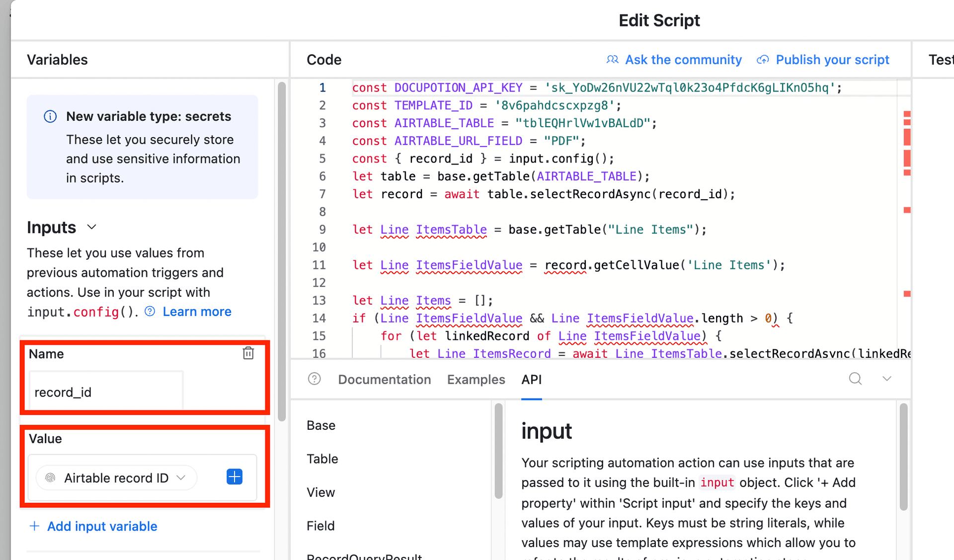954x560 pixels.
Task: Click the blue plus button beside the value token
Action: click(234, 477)
